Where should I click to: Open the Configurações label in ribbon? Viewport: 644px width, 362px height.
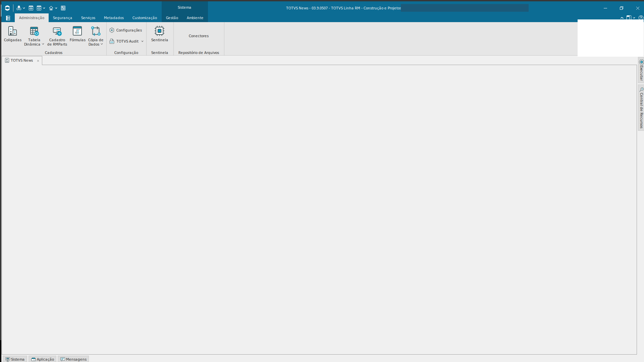coord(129,30)
